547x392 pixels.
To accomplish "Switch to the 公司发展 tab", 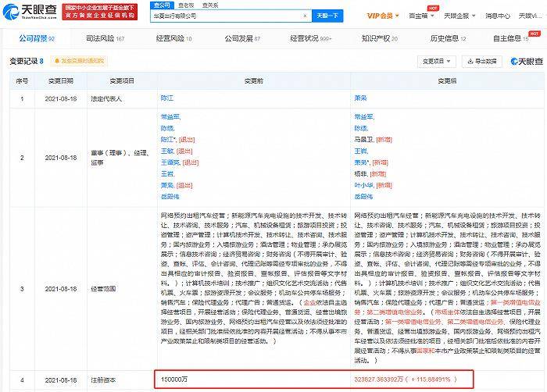I will tap(242, 39).
